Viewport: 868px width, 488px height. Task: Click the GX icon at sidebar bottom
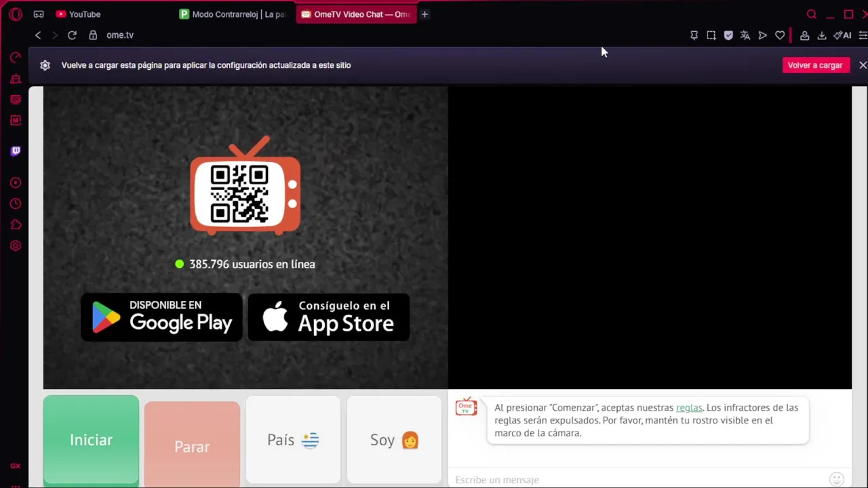[16, 466]
